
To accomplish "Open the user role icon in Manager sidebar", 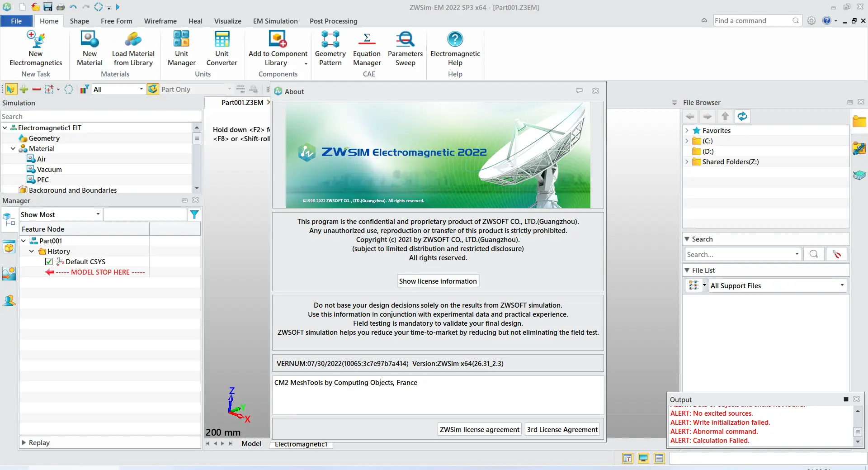I will (9, 300).
